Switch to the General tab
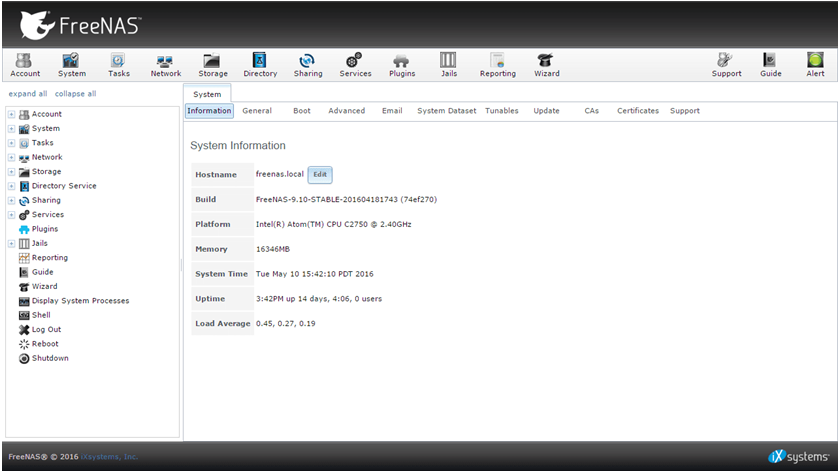The width and height of the screenshot is (838, 473). coord(257,111)
